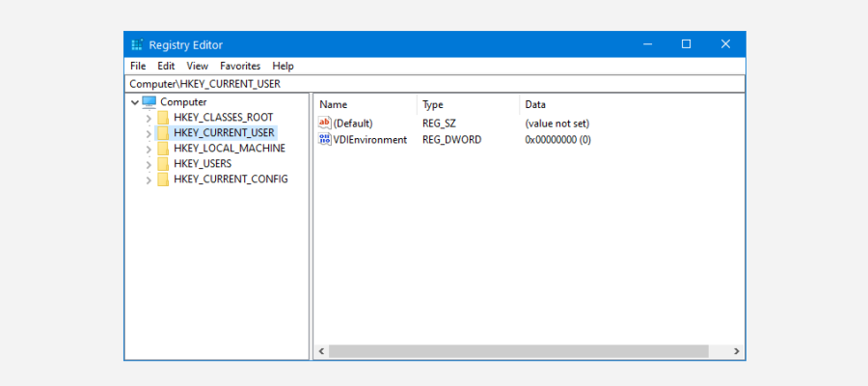
Task: Open the File menu
Action: tap(138, 66)
